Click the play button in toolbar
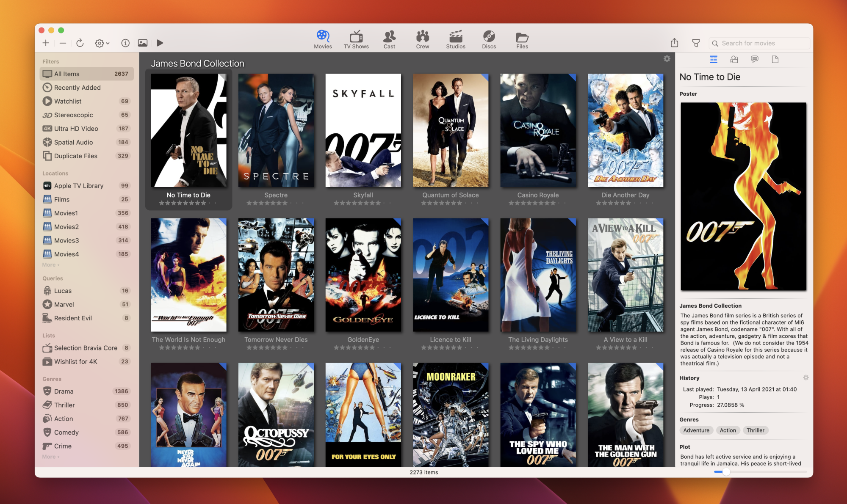The width and height of the screenshot is (847, 504). [160, 43]
